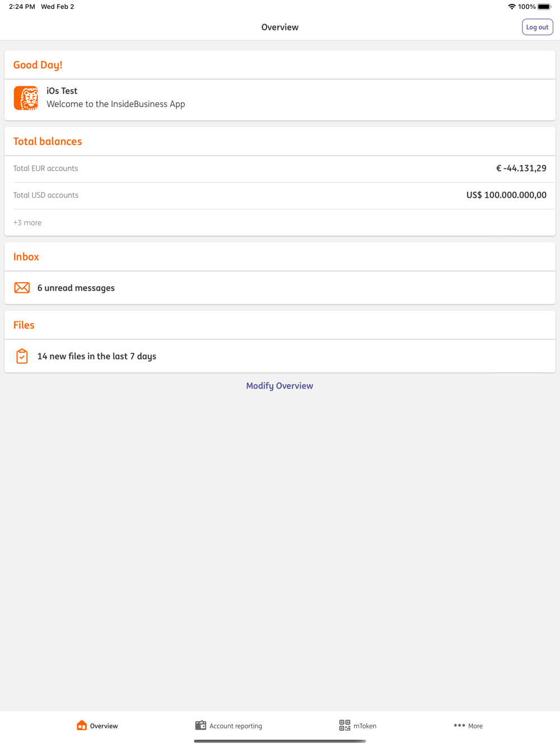Open the More tab label
560x747 pixels.
475,726
